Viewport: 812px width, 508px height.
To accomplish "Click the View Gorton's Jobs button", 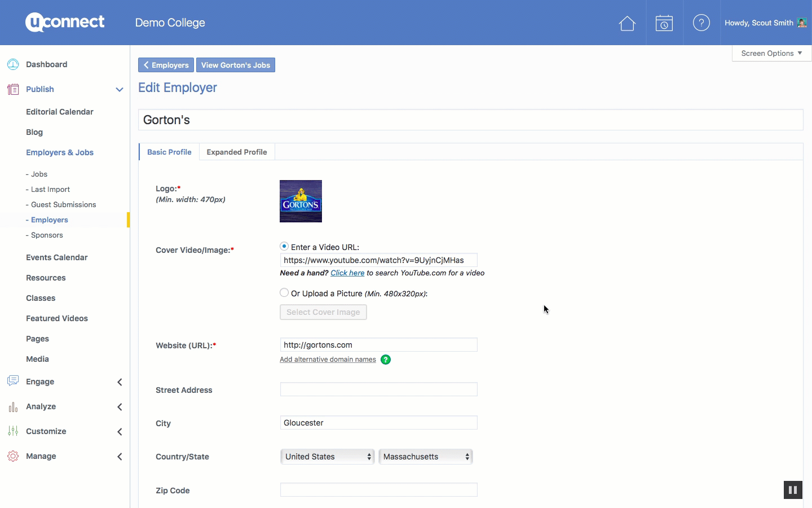I will (236, 65).
